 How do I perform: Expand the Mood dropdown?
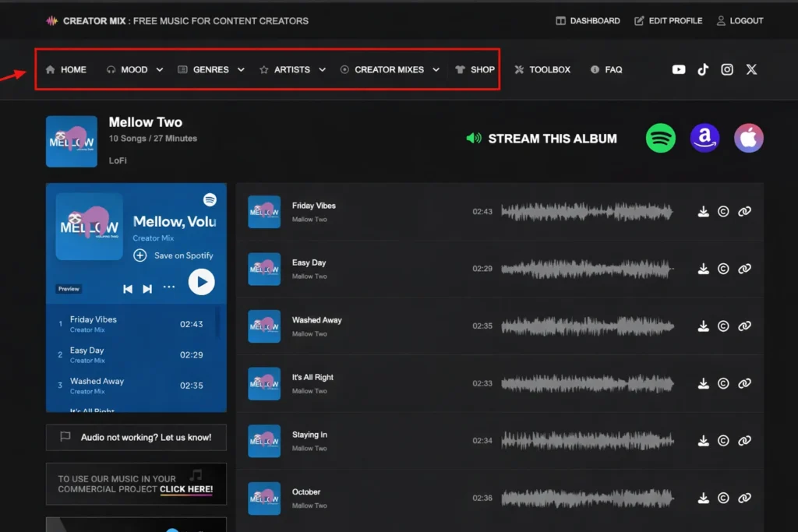(133, 69)
